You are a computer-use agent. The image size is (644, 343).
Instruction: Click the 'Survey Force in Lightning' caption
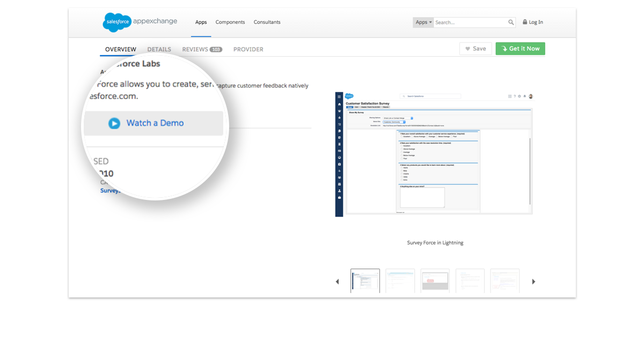click(x=435, y=243)
